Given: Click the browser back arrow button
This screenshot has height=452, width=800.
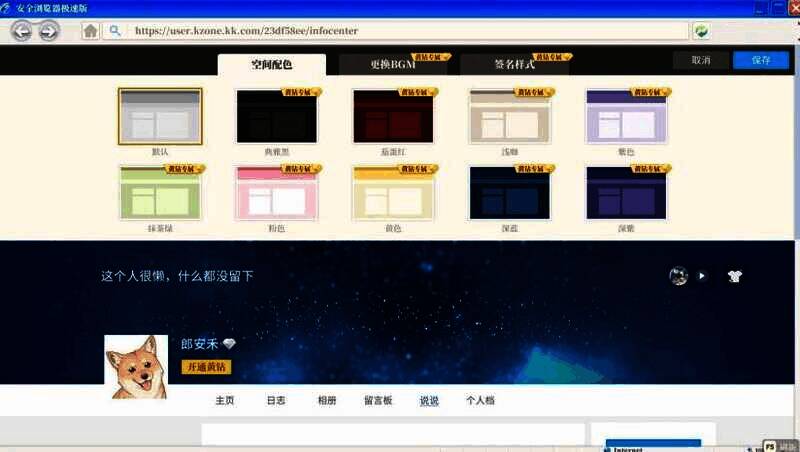Looking at the screenshot, I should [21, 31].
